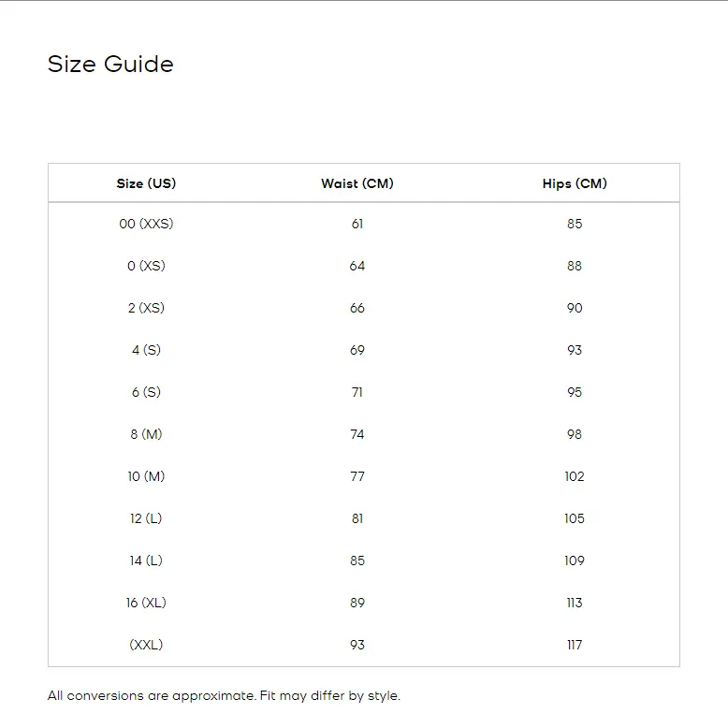This screenshot has height=728, width=728.
Task: Click waist value 61 for size 00
Action: point(357,224)
